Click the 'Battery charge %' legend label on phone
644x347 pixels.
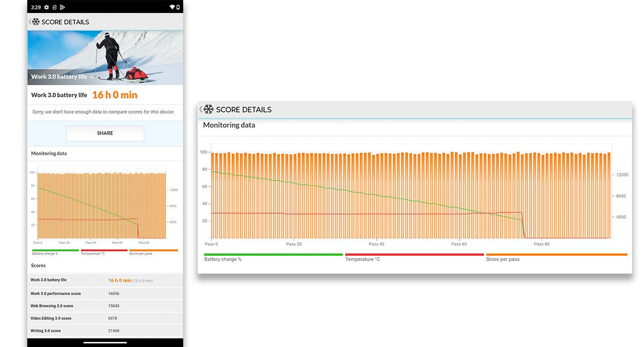[x=45, y=254]
